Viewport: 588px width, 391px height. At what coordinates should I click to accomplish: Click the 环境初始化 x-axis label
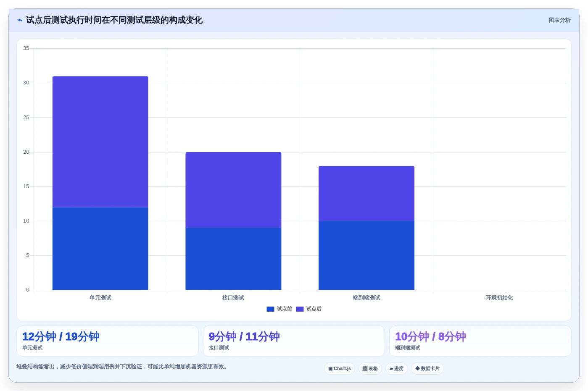point(499,298)
